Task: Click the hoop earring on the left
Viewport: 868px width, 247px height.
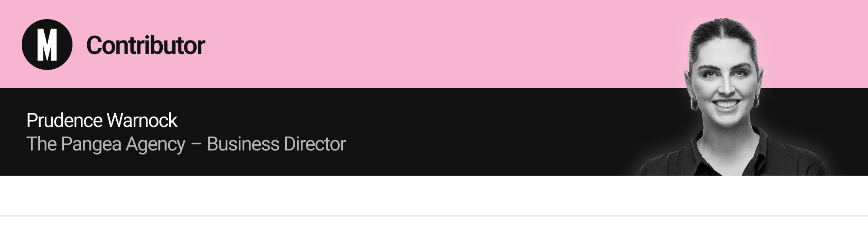Action: tap(694, 104)
